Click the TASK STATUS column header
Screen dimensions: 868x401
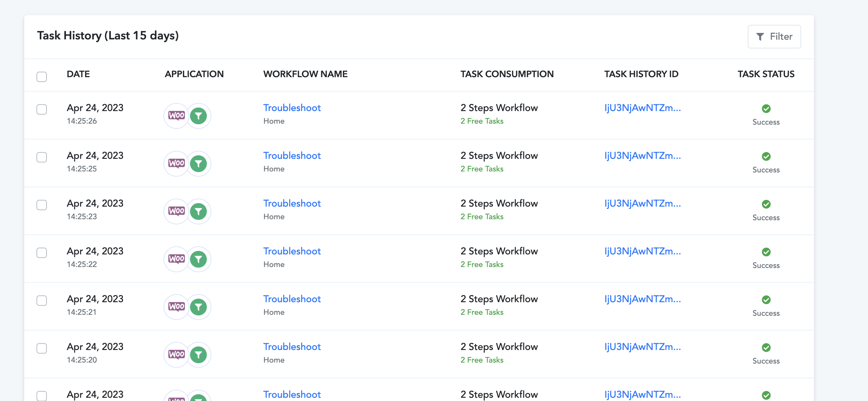click(x=766, y=74)
